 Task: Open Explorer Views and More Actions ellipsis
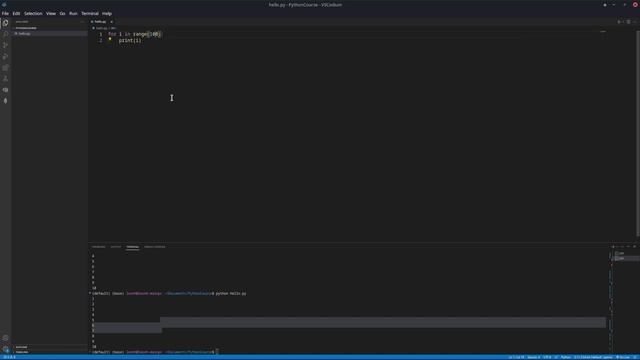pos(82,22)
